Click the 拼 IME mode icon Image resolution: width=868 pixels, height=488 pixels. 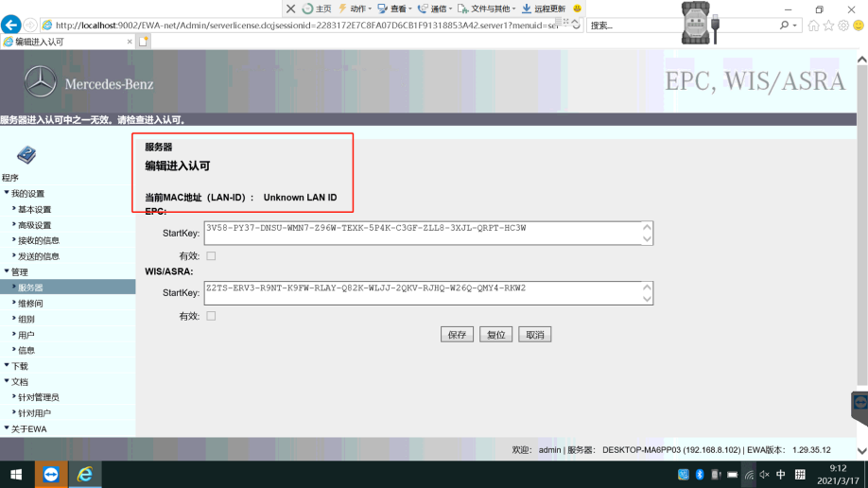[x=800, y=475]
